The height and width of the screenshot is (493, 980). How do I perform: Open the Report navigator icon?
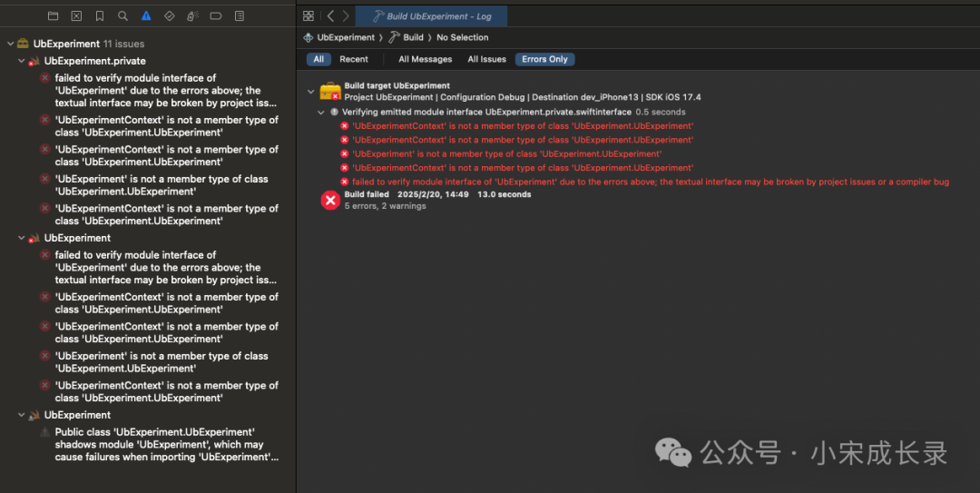click(x=239, y=16)
